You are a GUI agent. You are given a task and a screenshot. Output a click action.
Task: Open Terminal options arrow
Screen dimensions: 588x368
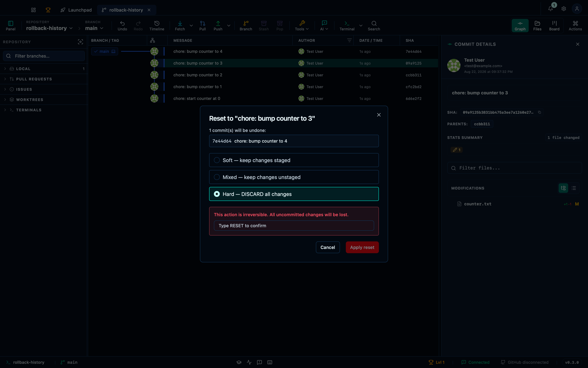coord(361,26)
